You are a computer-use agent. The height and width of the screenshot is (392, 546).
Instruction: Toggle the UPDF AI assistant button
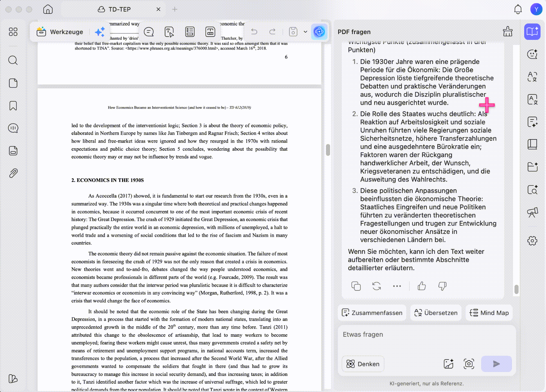coord(319,31)
